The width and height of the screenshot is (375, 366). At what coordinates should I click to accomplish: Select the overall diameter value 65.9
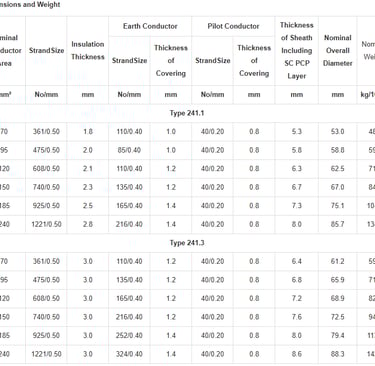(337, 280)
